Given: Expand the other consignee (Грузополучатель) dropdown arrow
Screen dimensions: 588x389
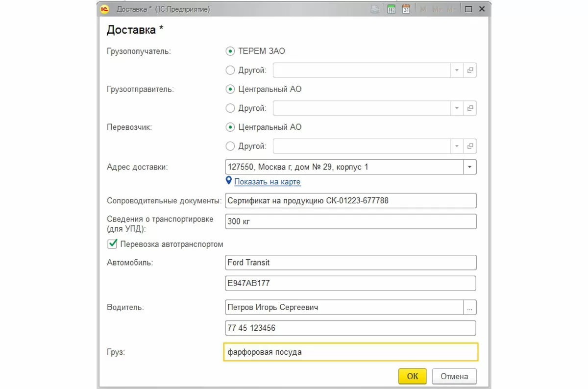Looking at the screenshot, I should [457, 71].
